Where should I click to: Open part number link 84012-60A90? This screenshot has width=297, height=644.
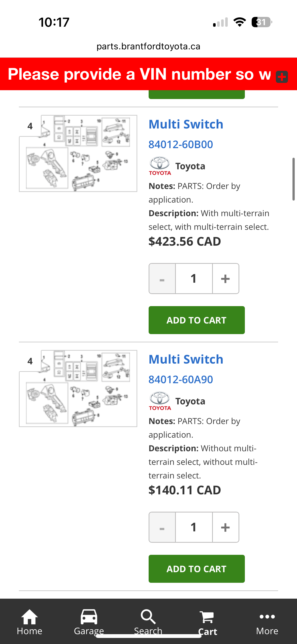click(x=181, y=379)
